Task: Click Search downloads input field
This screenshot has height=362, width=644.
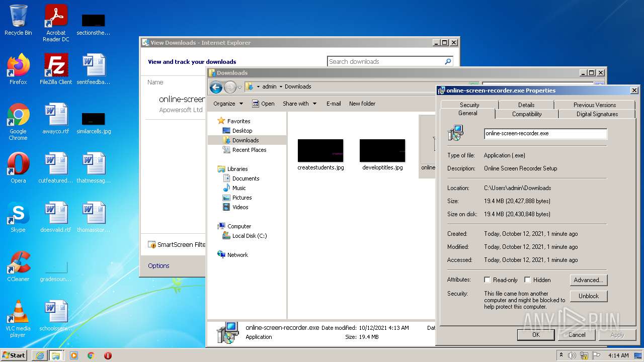Action: pyautogui.click(x=385, y=61)
